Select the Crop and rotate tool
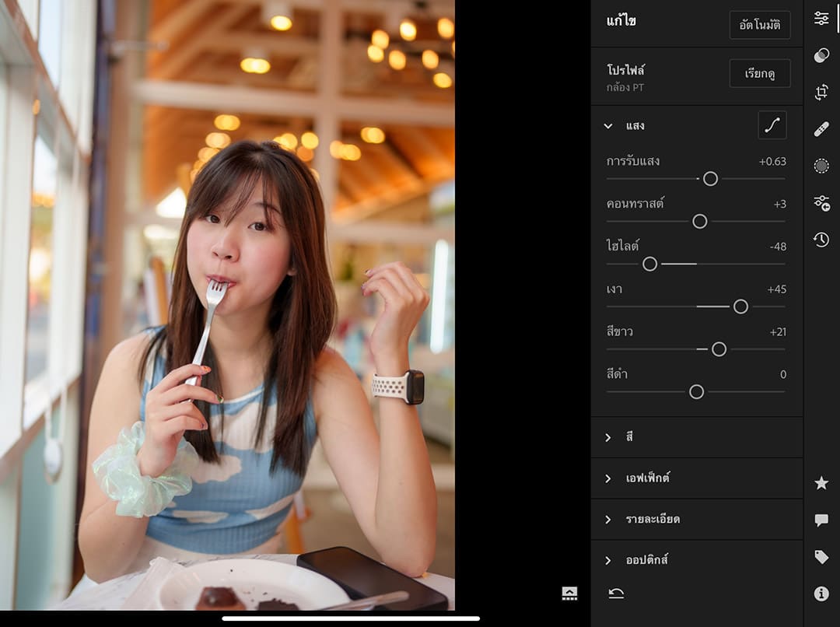Screen dimensions: 840x627 pos(821,92)
